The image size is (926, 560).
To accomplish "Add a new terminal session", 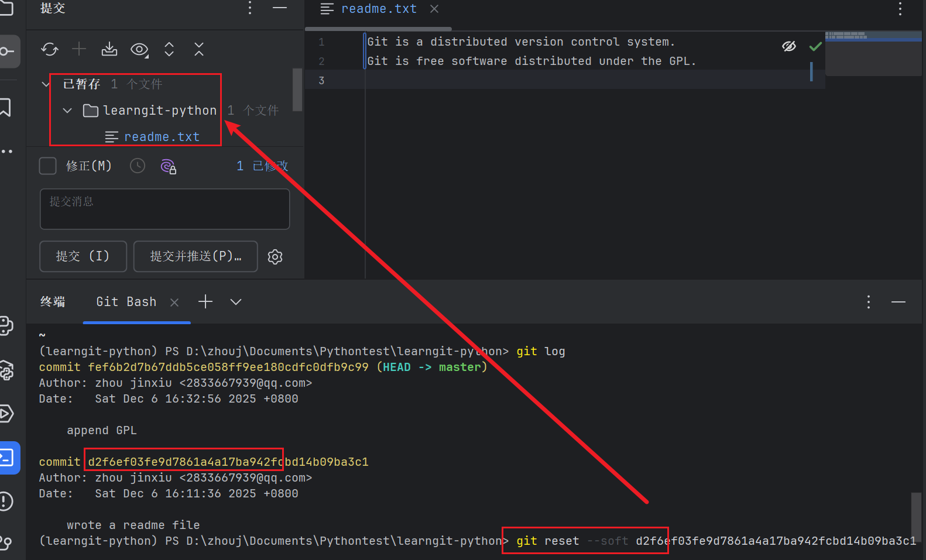I will [205, 302].
